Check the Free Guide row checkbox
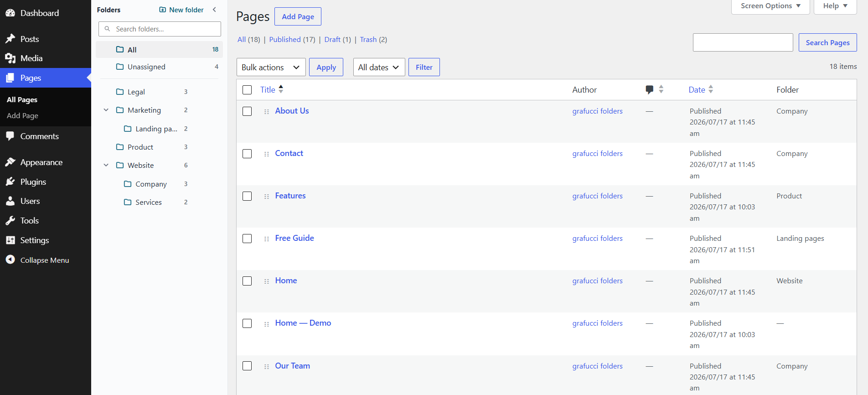The width and height of the screenshot is (868, 395). click(247, 239)
